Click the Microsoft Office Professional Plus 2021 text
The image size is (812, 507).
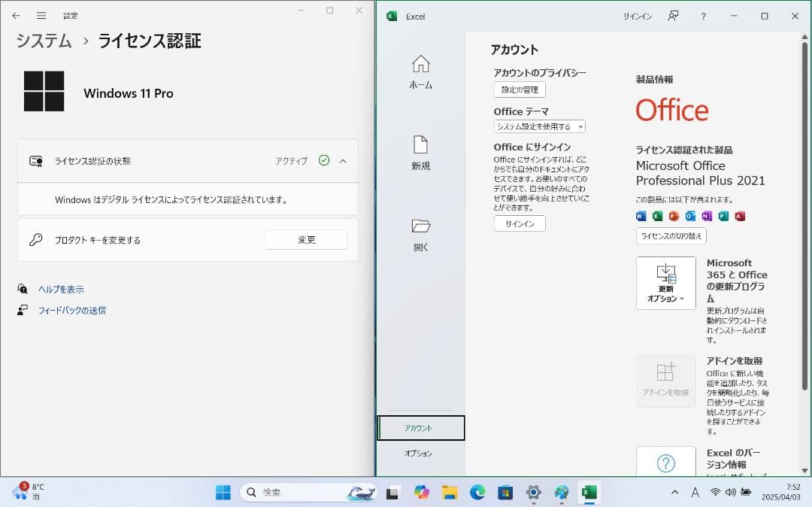pyautogui.click(x=700, y=173)
